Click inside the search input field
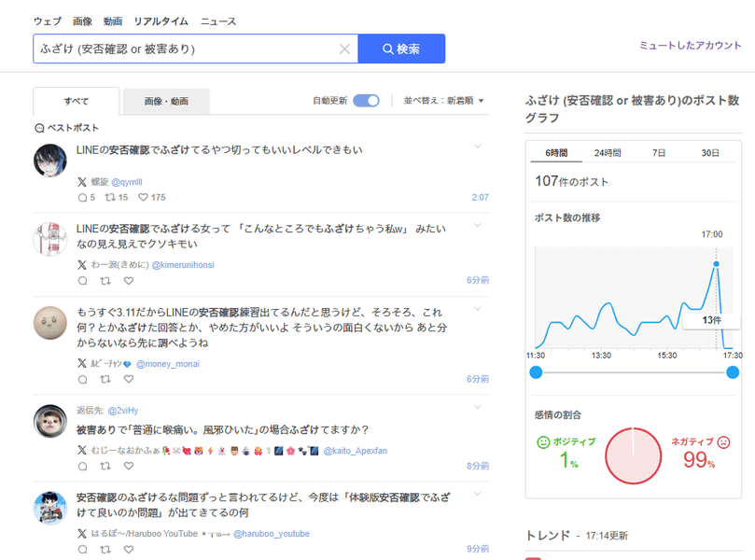This screenshot has width=755, height=560. 187,49
